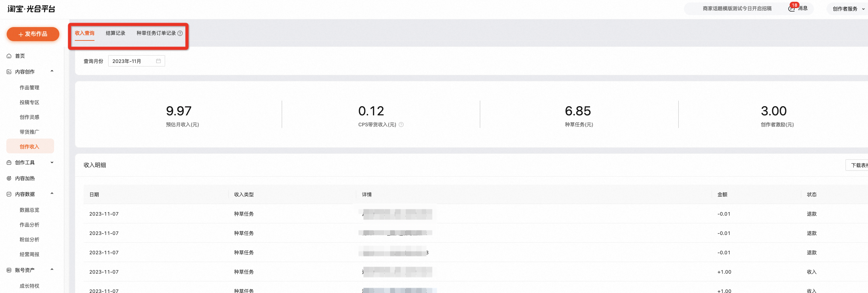Click the 3.00 创作者激励 value

[774, 111]
